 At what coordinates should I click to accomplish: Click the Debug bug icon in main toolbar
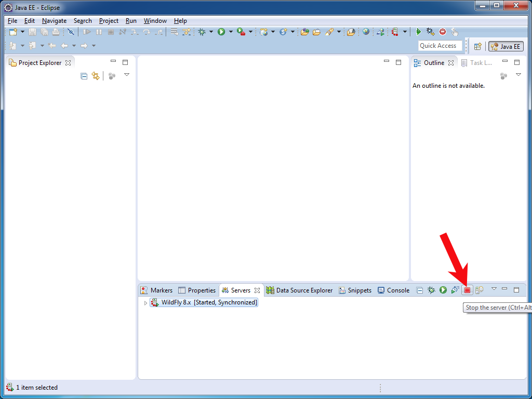[x=202, y=32]
